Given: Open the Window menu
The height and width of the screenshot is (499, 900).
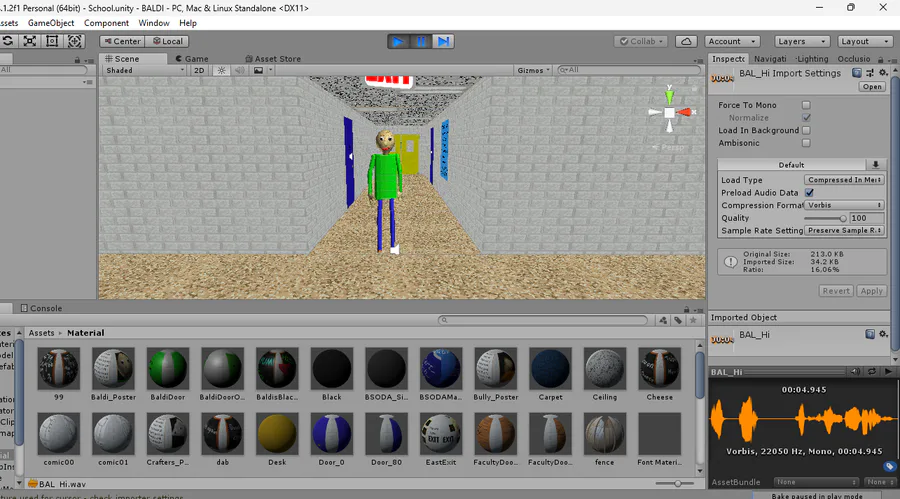Looking at the screenshot, I should pos(154,23).
